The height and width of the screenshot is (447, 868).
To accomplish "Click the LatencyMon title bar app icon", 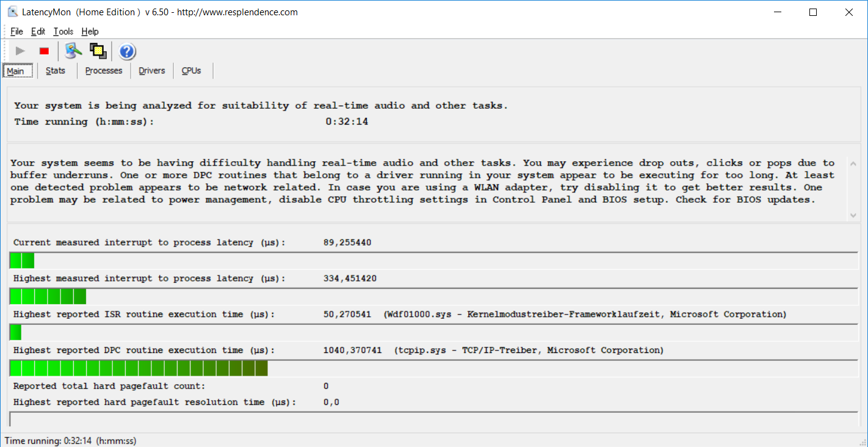I will coord(12,12).
